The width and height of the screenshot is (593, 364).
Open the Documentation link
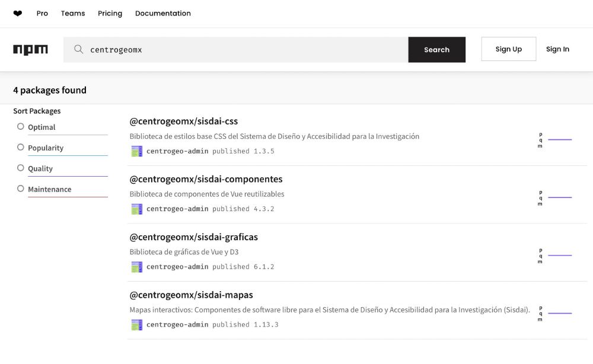click(x=163, y=13)
